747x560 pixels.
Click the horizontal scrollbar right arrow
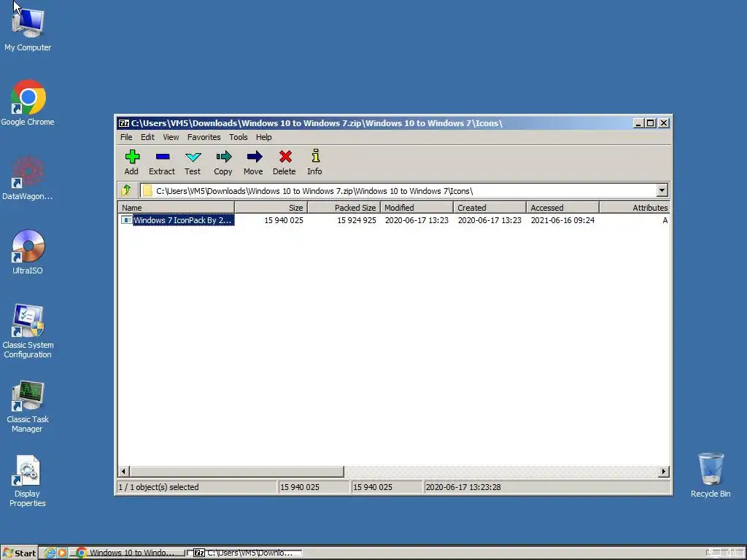click(664, 472)
